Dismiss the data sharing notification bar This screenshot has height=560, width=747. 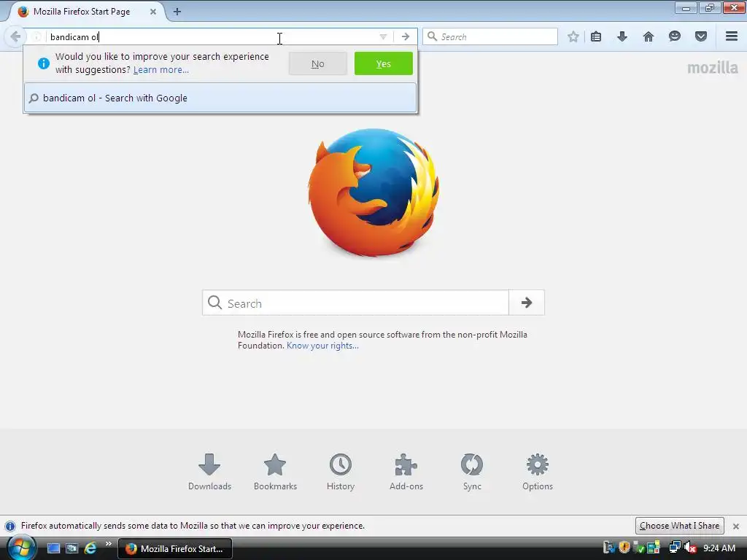[736, 526]
